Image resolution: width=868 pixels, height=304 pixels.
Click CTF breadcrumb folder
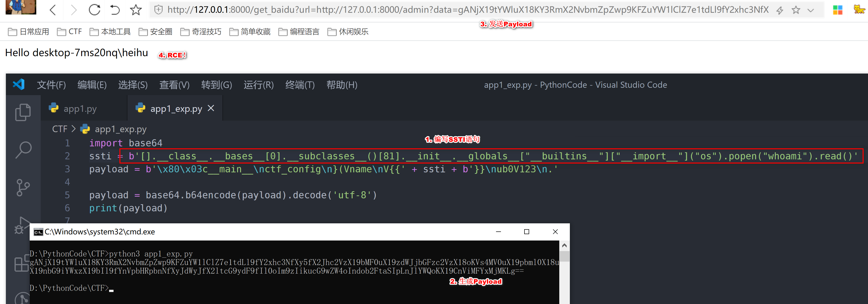(x=60, y=129)
